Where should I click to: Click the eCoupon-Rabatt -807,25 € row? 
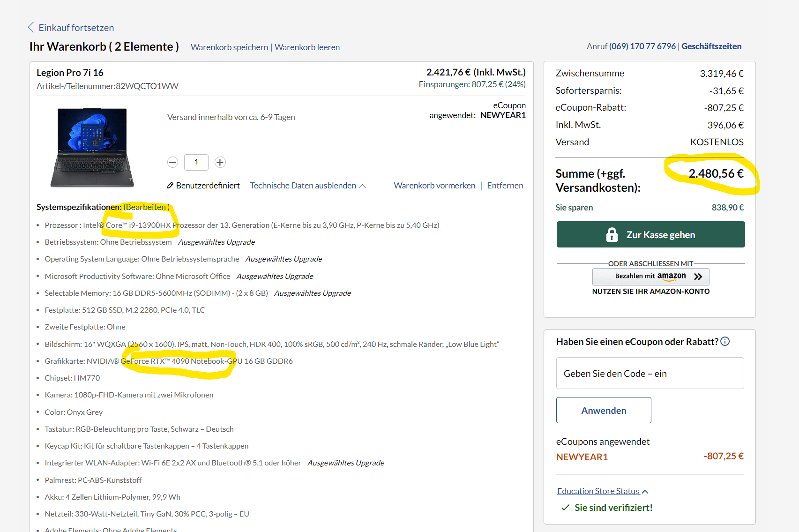click(x=650, y=108)
